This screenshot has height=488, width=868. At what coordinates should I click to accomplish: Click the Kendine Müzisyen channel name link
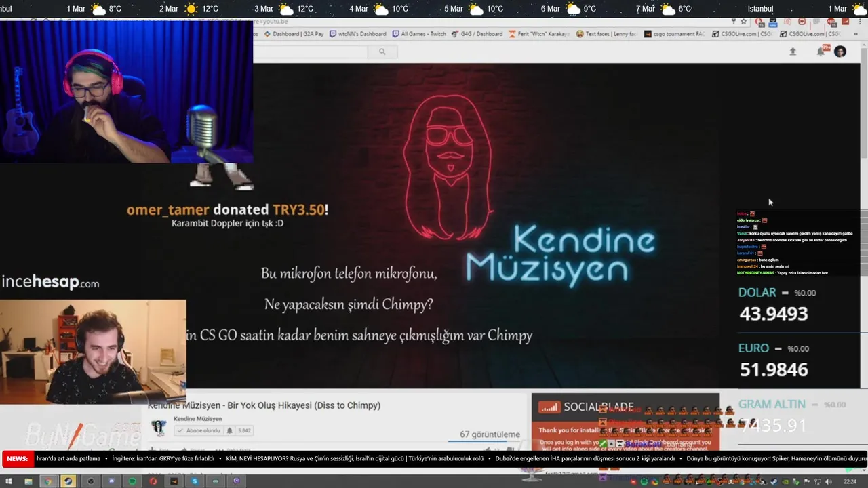click(x=197, y=419)
